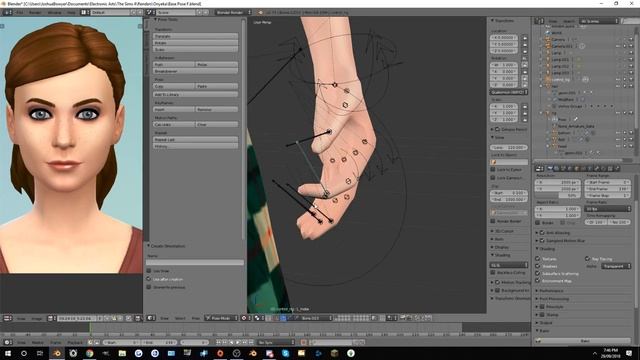
Task: Toggle renderability of Camera.001 in the outliner
Action: point(631,46)
